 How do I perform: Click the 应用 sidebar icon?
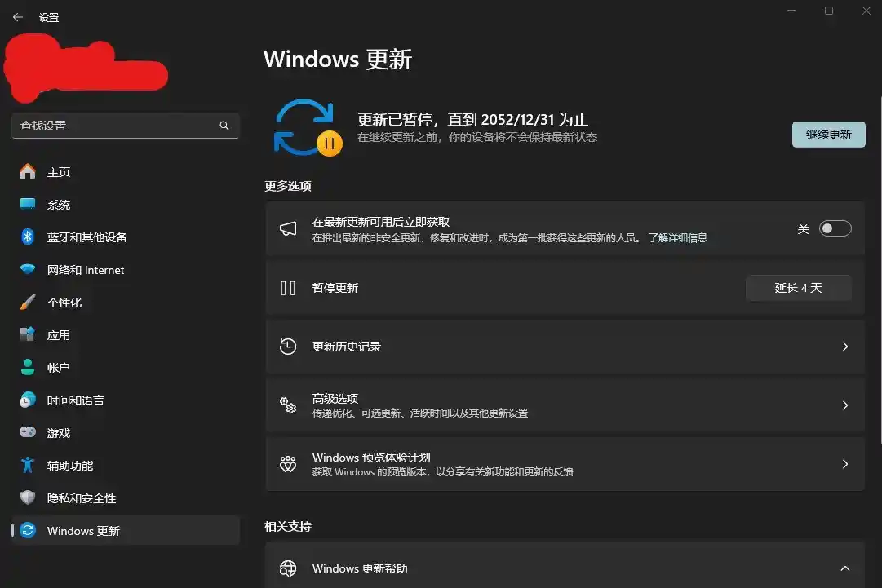click(x=27, y=335)
